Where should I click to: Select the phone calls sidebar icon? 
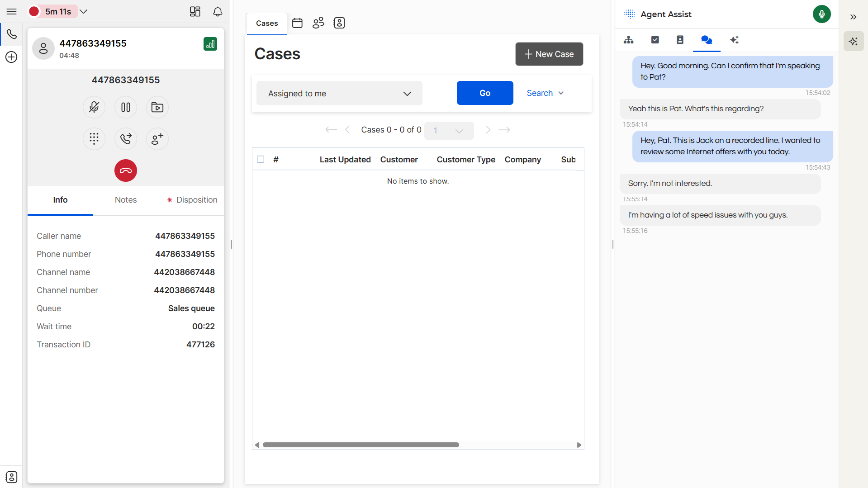[11, 34]
